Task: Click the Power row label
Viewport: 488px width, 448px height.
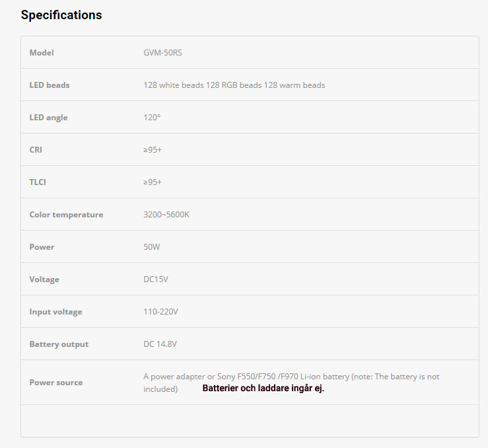Action: [x=42, y=247]
